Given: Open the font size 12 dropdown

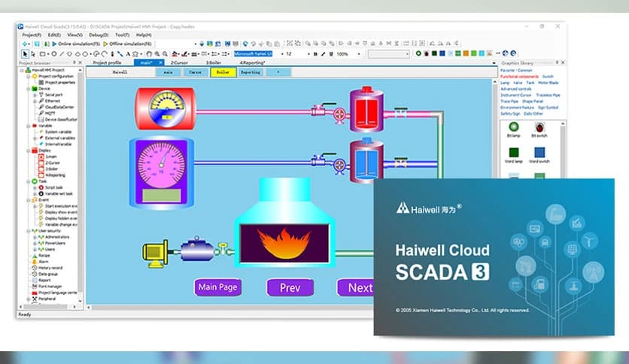Looking at the screenshot, I should point(308,53).
